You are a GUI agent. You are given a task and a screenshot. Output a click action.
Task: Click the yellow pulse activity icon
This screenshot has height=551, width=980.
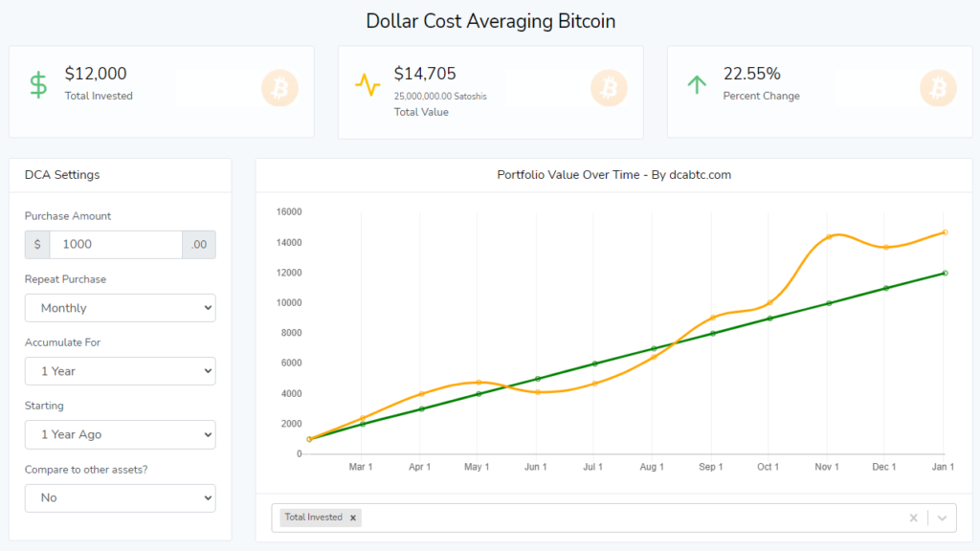point(367,84)
